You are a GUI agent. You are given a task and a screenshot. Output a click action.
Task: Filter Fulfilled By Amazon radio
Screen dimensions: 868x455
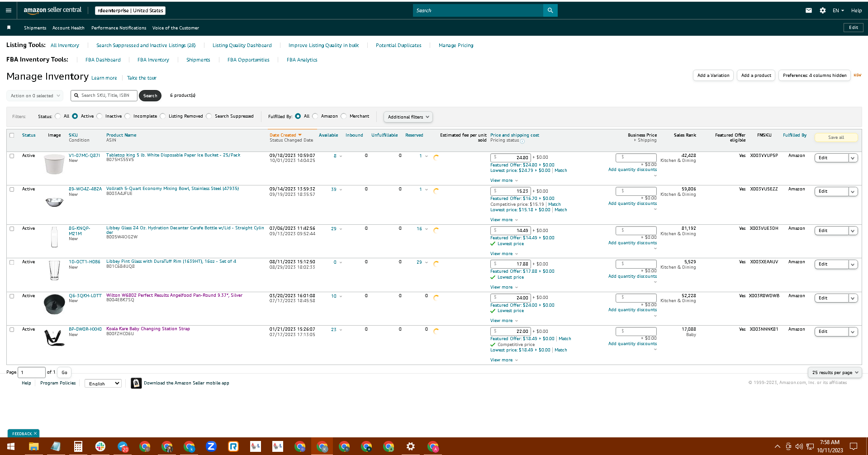(x=315, y=116)
